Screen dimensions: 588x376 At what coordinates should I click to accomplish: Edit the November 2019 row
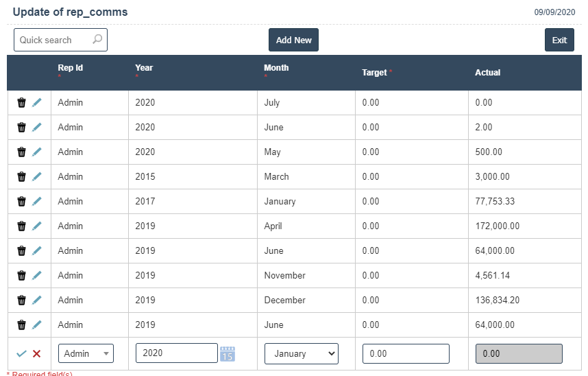(37, 276)
